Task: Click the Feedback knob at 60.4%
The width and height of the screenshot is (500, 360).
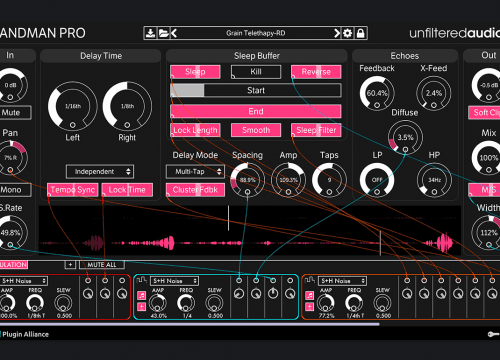Action: pyautogui.click(x=377, y=93)
